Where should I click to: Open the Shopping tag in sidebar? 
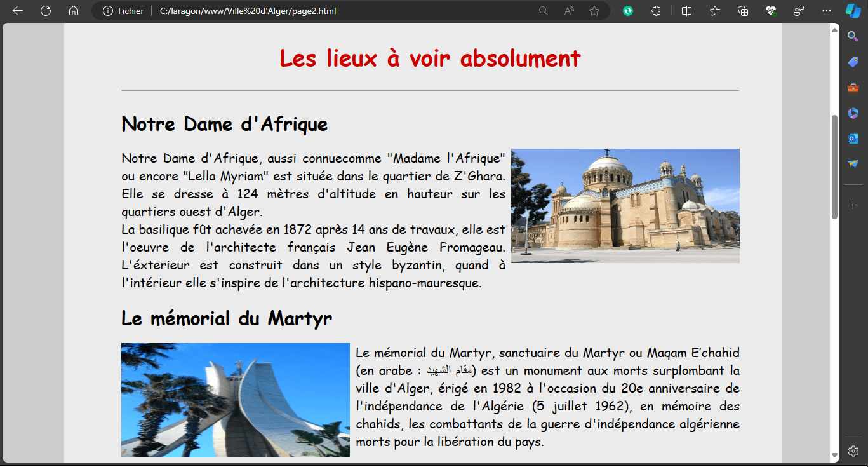point(853,62)
